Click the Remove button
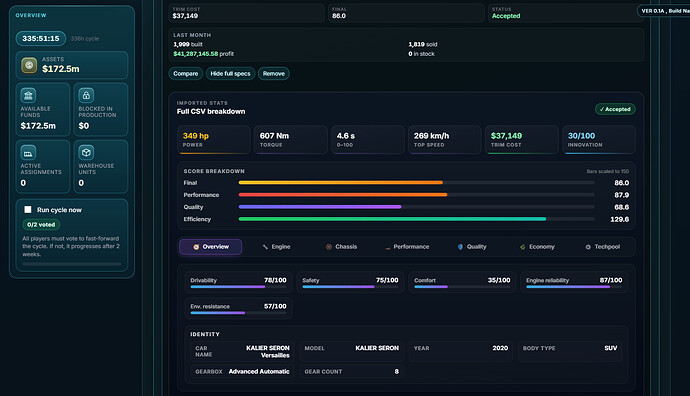The width and height of the screenshot is (690, 396). point(274,73)
